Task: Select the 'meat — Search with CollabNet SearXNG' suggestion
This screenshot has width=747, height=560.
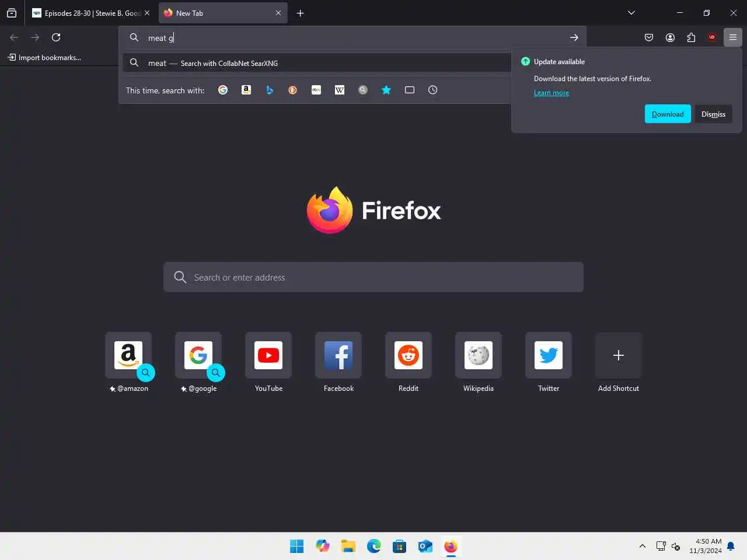Action: point(317,62)
